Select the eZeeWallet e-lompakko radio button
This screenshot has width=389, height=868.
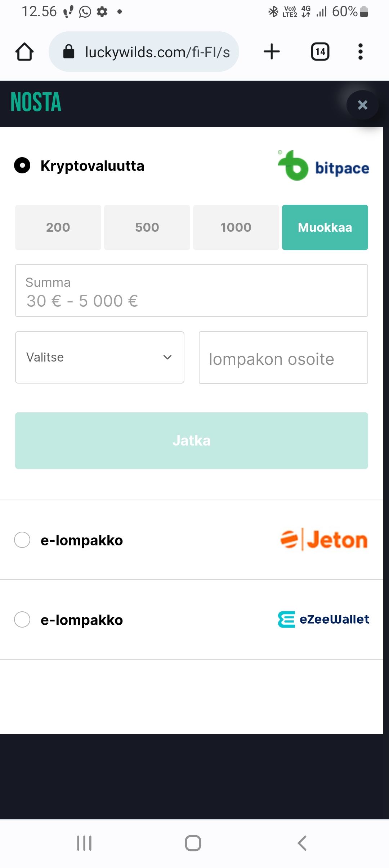click(22, 620)
